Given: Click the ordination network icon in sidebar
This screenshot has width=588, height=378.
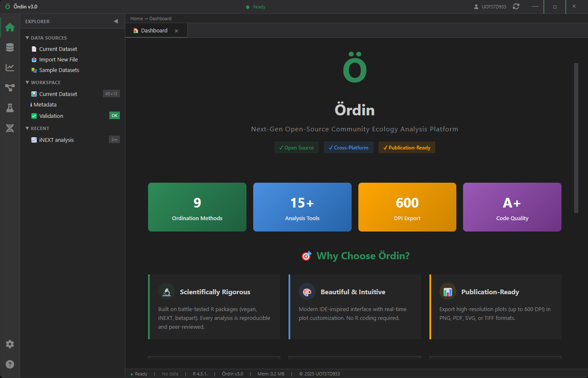Looking at the screenshot, I should (x=10, y=88).
